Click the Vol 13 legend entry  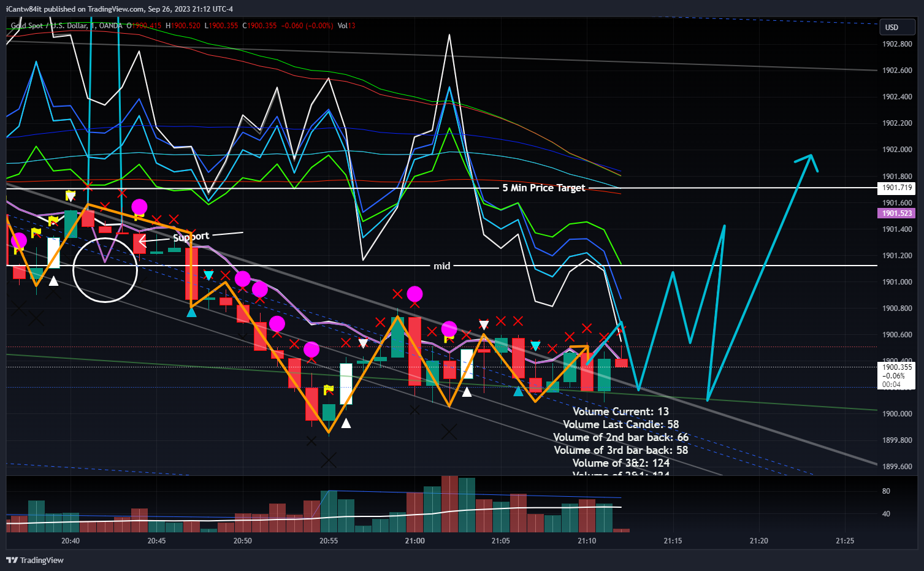coord(346,26)
